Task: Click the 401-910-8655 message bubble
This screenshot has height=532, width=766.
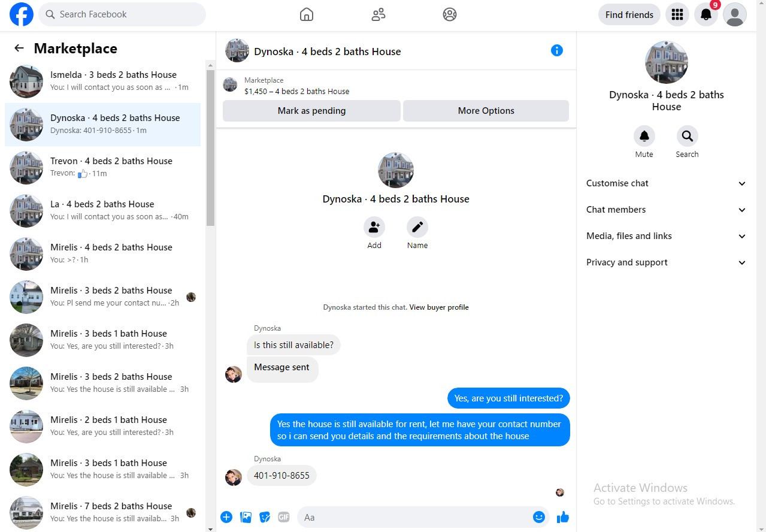Action: 281,476
